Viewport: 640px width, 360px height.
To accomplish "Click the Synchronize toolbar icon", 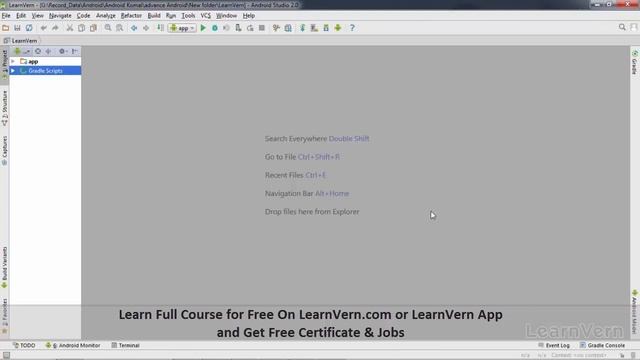I will [x=29, y=28].
